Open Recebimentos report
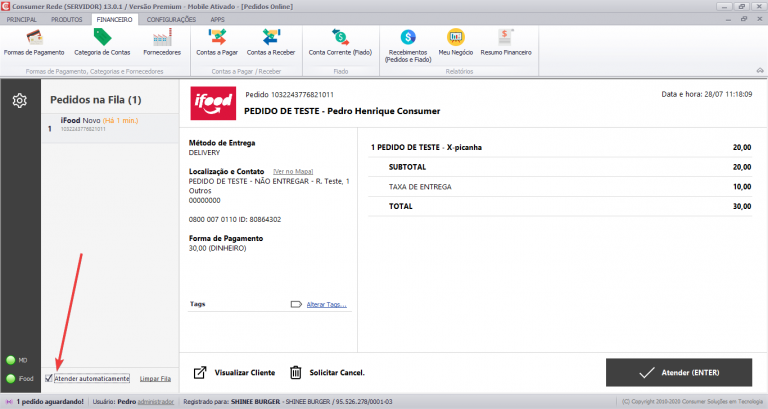Viewport: 768px width, 409px height. 407,43
